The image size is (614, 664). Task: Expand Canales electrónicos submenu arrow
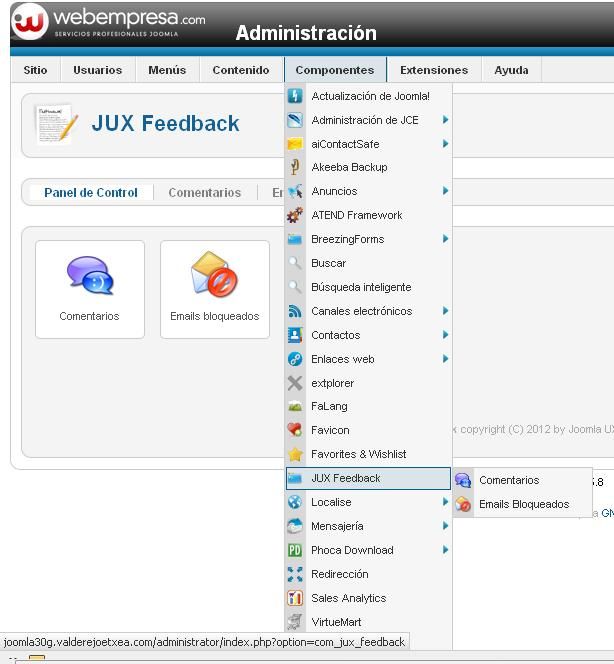(x=445, y=311)
